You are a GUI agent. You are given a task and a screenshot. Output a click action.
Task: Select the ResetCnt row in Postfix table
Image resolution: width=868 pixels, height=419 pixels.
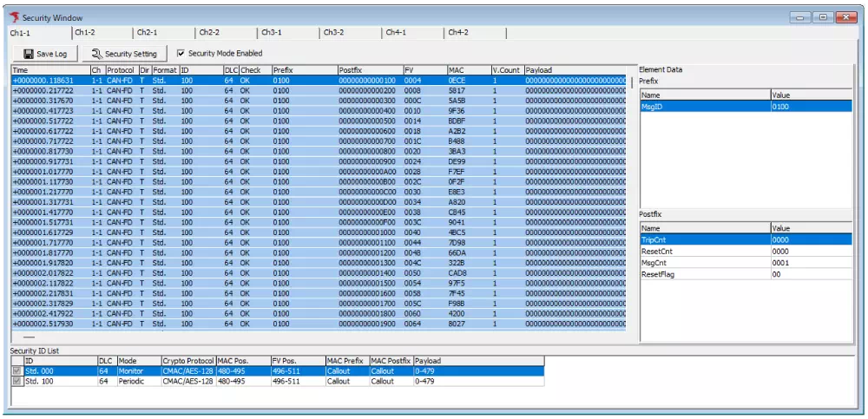pyautogui.click(x=657, y=251)
